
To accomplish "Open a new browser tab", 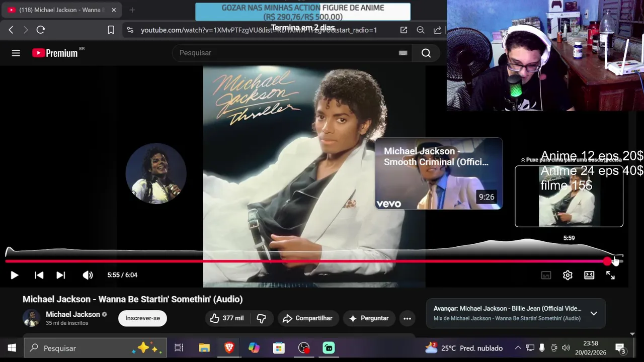I will coord(132,10).
